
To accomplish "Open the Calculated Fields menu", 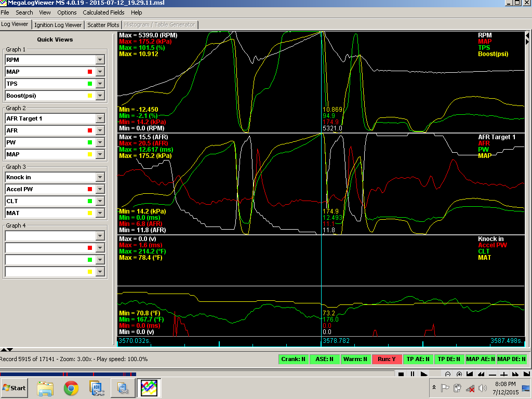I will point(103,12).
